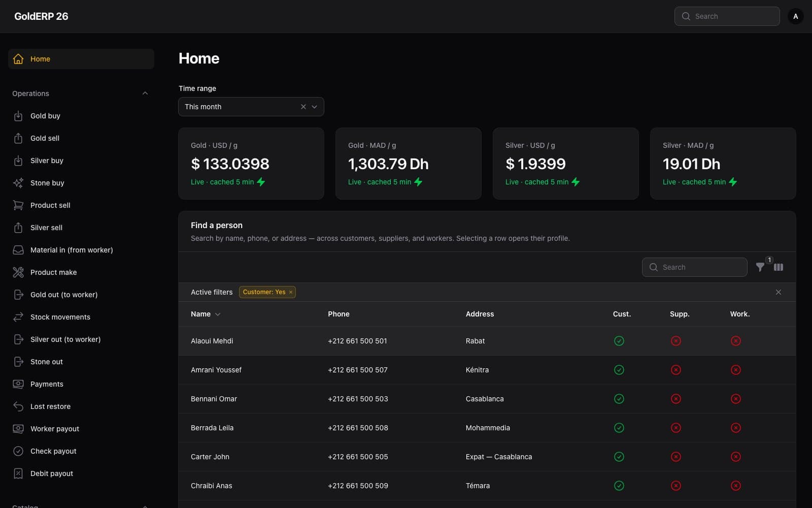
Task: Click the Gold USD per gram card
Action: (x=251, y=164)
